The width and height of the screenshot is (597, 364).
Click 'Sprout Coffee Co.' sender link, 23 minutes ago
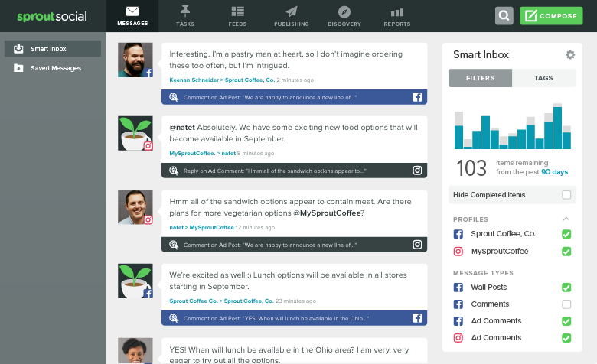[x=194, y=301]
